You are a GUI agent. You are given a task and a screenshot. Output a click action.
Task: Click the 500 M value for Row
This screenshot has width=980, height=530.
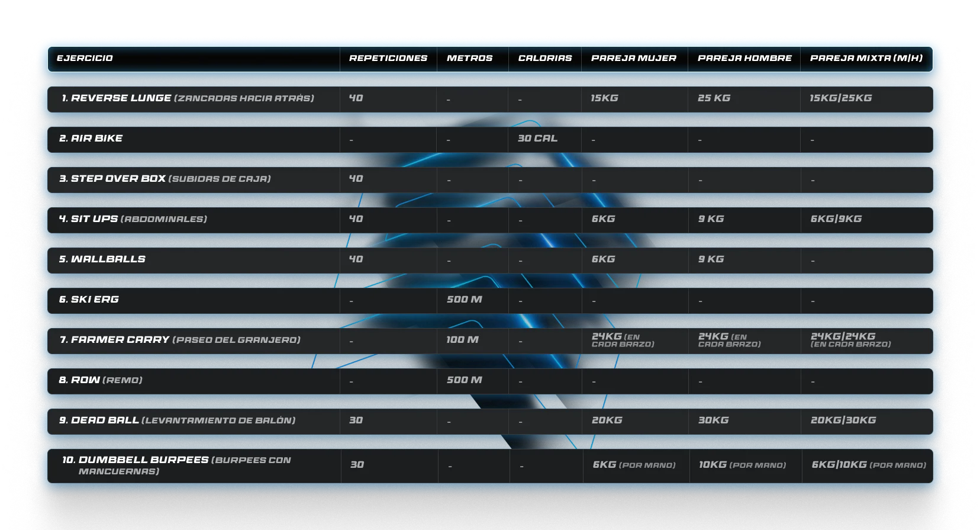click(x=464, y=380)
